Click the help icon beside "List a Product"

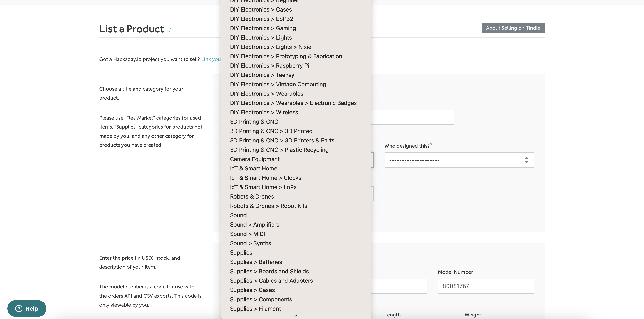169,29
